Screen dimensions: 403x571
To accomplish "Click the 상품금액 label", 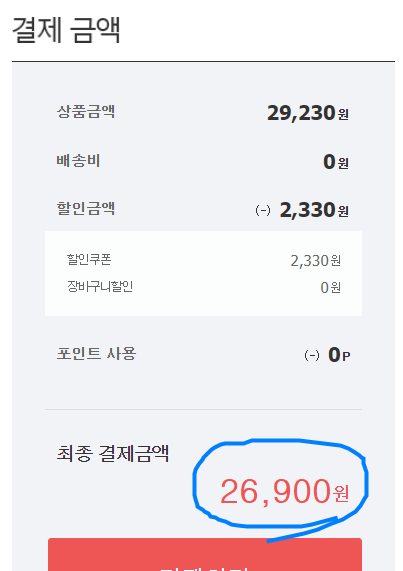I will coord(86,111).
